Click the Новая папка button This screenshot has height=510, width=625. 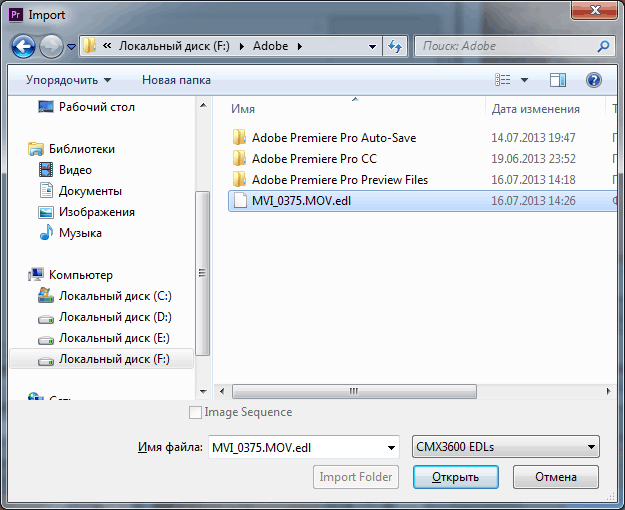coord(176,80)
